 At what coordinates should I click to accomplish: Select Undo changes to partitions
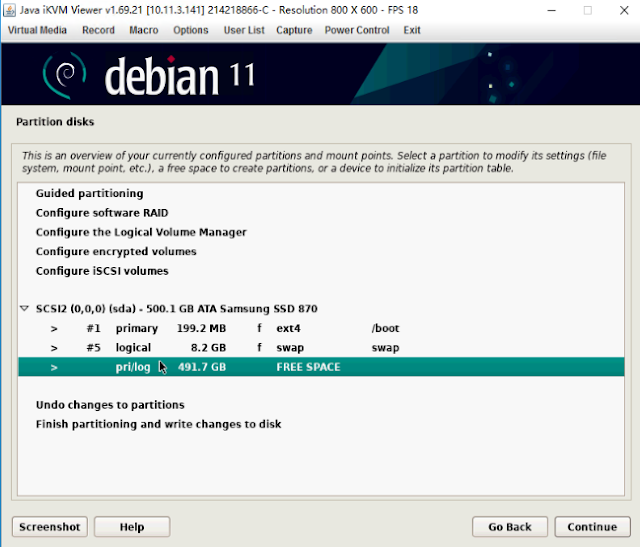click(110, 405)
